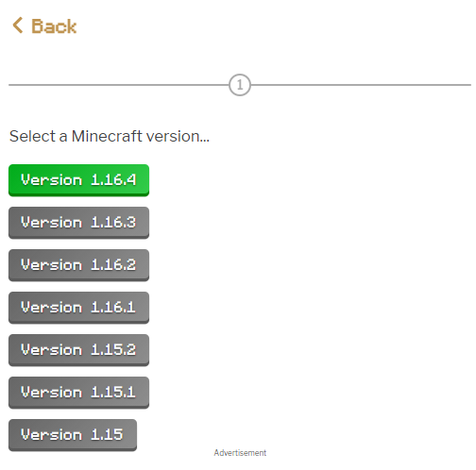Click the Advertisement label
Image resolution: width=476 pixels, height=470 pixels.
coord(240,453)
